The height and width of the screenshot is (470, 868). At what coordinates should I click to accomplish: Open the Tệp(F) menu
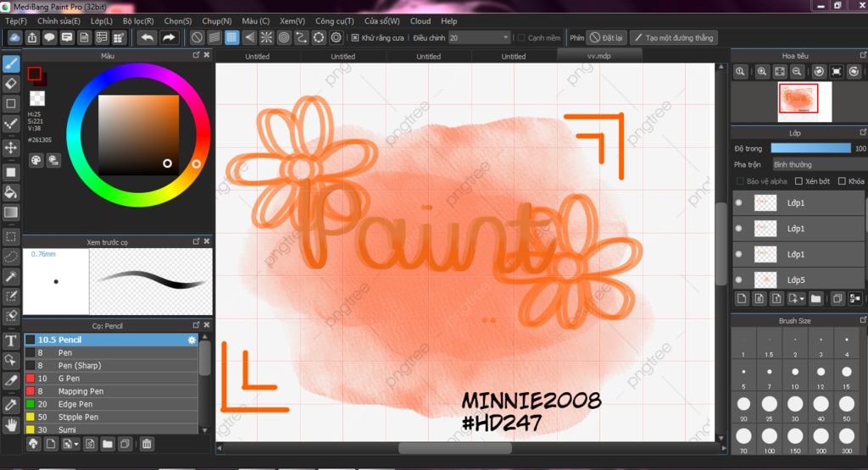coord(16,21)
